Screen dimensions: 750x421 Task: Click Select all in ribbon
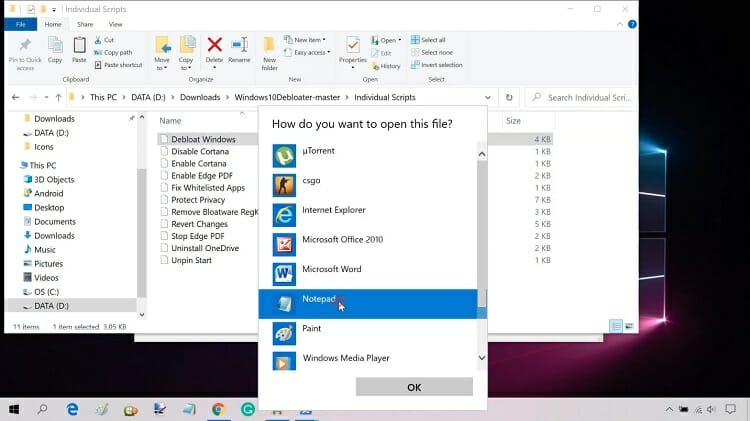428,40
